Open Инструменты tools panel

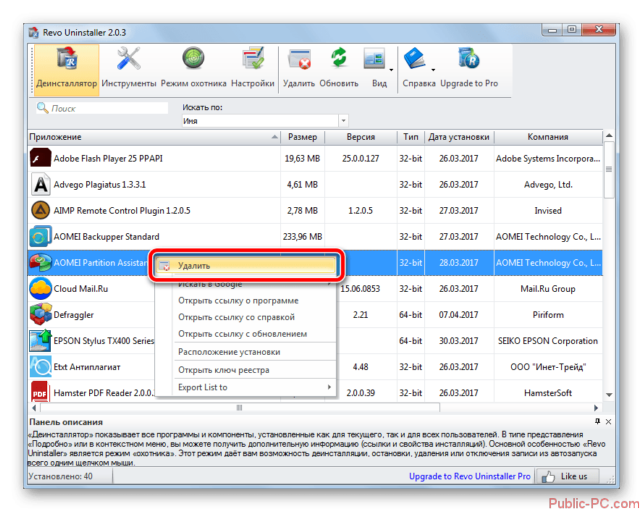point(129,70)
